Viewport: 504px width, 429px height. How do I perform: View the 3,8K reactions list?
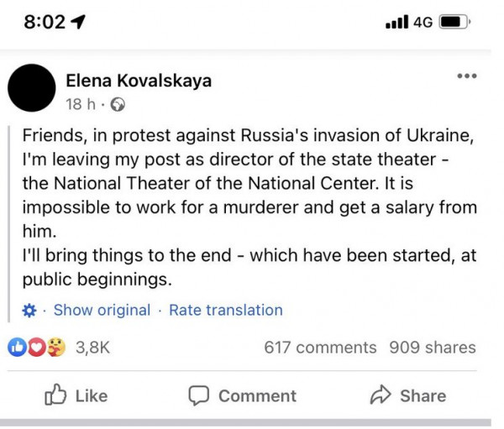tap(92, 348)
